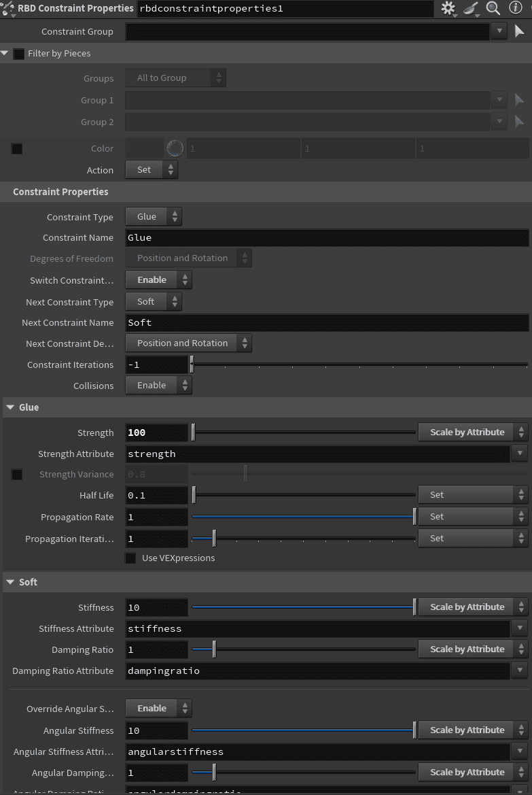Click the Strength Attribute text field

(x=317, y=454)
